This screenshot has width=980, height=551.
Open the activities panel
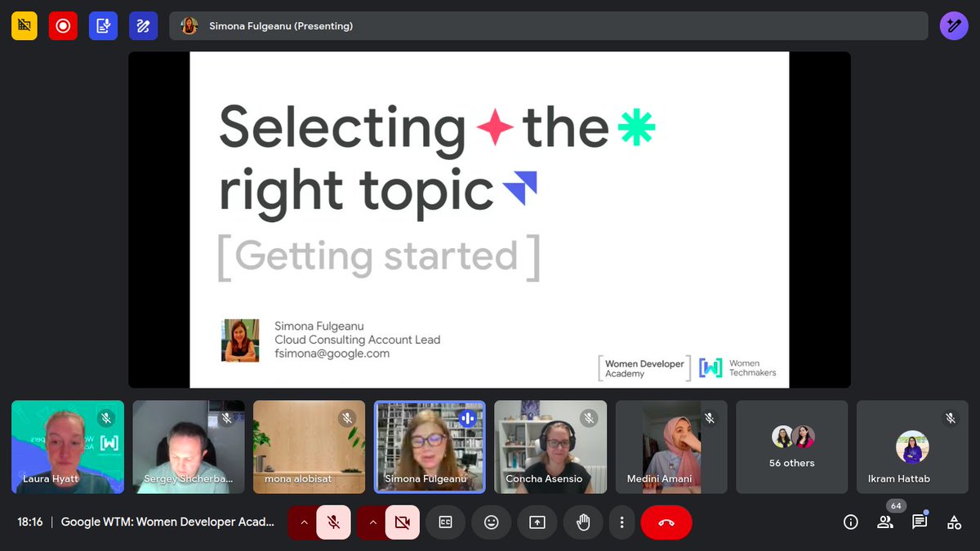click(953, 522)
